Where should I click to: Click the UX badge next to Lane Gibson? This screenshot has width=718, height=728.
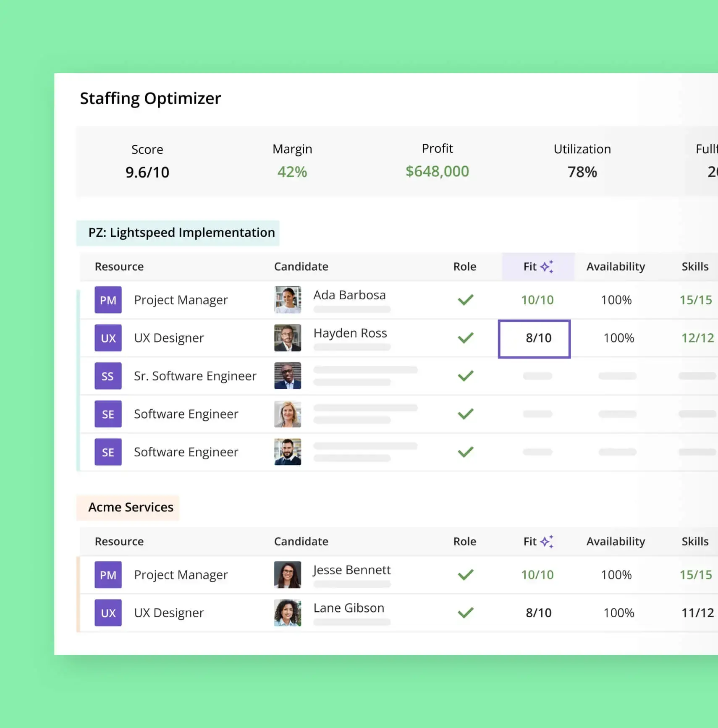(108, 613)
